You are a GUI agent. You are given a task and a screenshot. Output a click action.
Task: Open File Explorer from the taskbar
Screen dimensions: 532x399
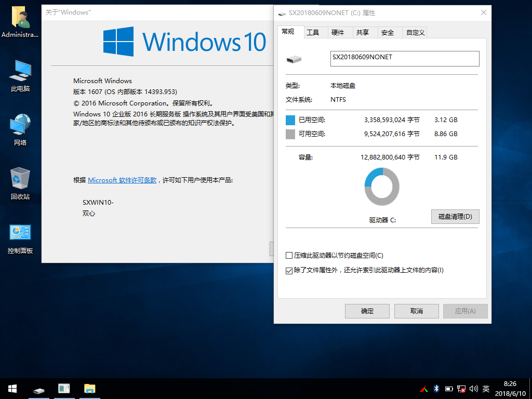[89, 389]
